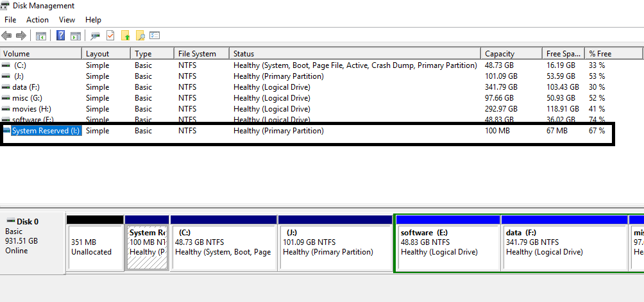Click the folder with magnifier search icon
Screen dimensions: 644x302
[140, 36]
